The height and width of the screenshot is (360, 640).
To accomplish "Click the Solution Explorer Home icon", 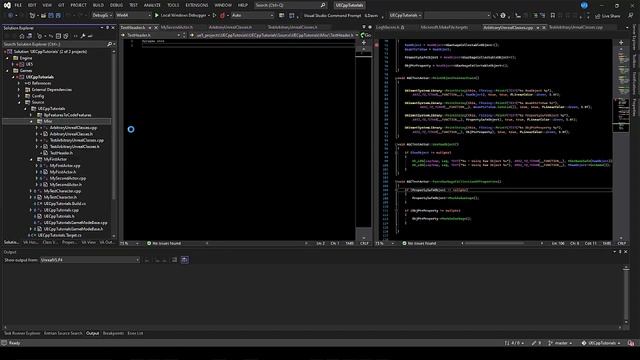I will pos(22,36).
